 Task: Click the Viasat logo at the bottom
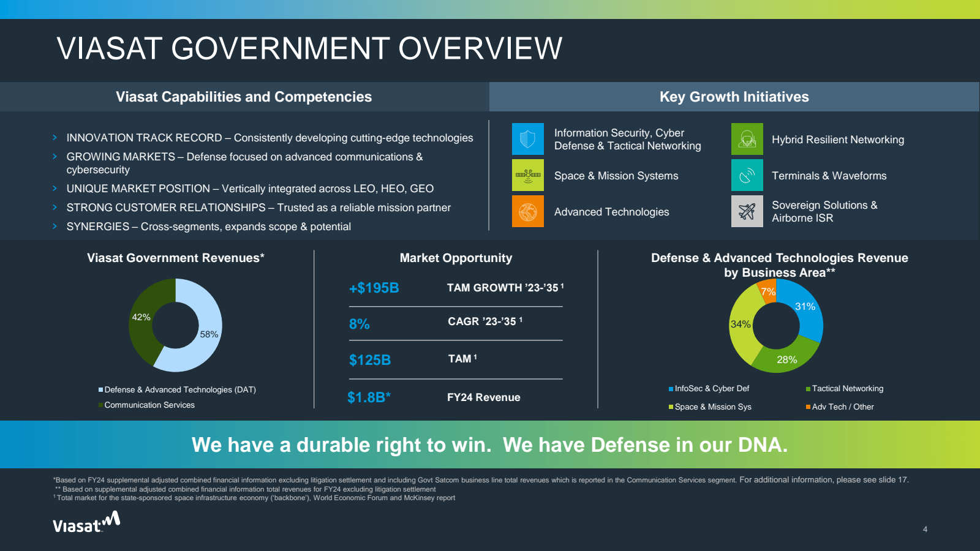[86, 522]
